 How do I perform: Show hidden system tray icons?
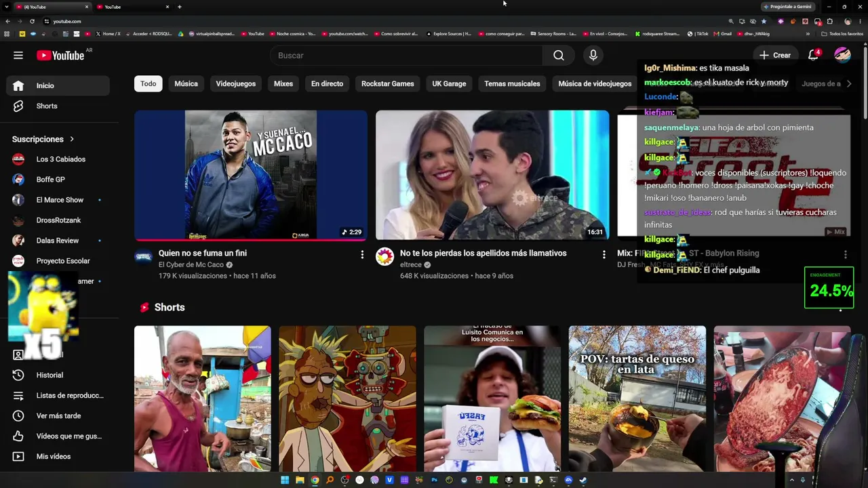[791, 481]
